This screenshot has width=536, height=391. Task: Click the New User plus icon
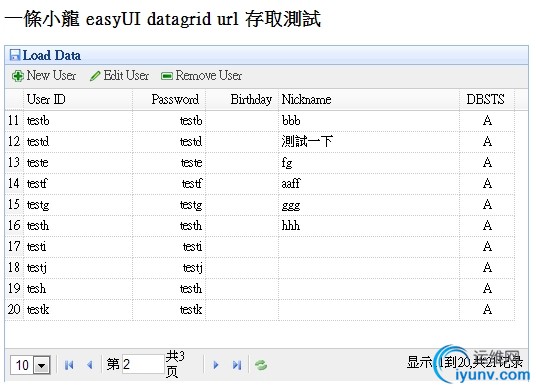(17, 76)
